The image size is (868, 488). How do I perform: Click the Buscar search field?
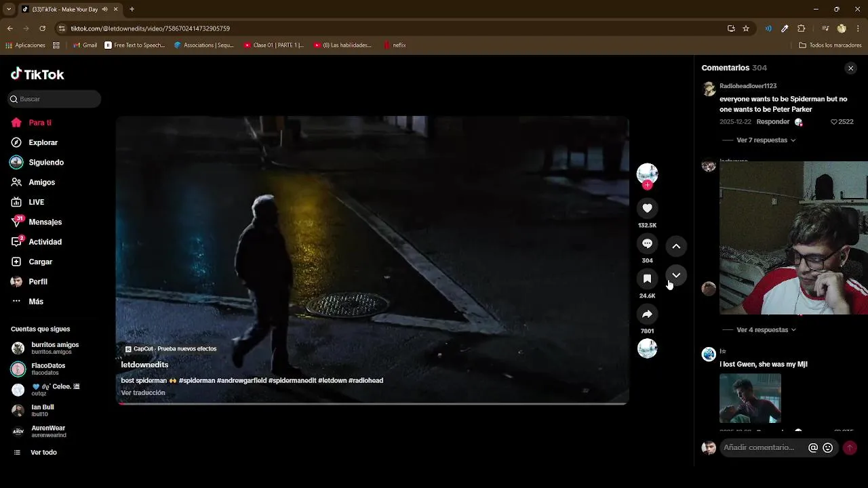[54, 99]
